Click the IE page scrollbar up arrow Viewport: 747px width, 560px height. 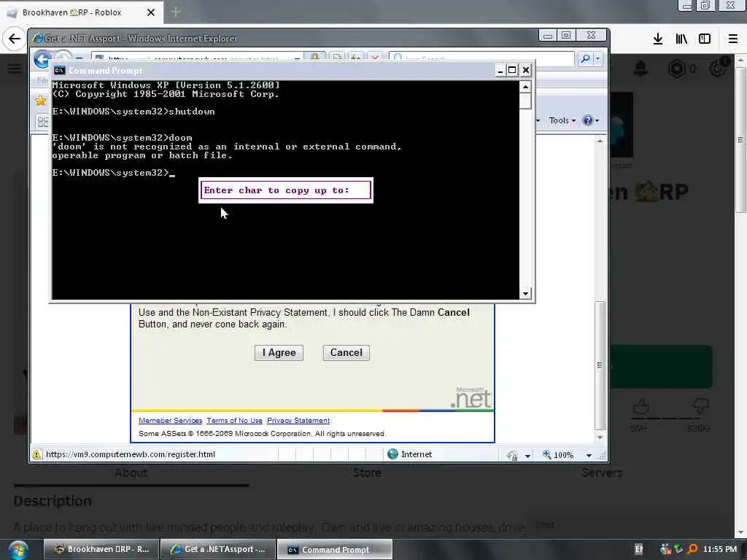[x=600, y=141]
